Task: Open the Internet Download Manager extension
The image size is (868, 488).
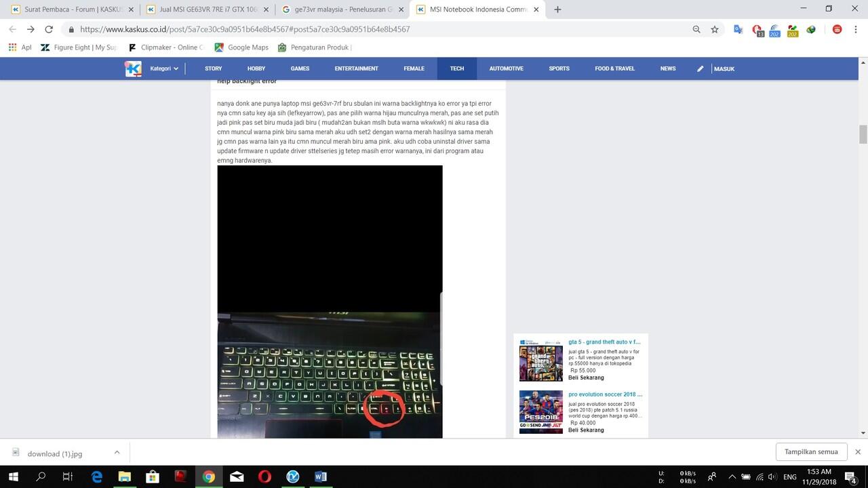Action: (811, 29)
